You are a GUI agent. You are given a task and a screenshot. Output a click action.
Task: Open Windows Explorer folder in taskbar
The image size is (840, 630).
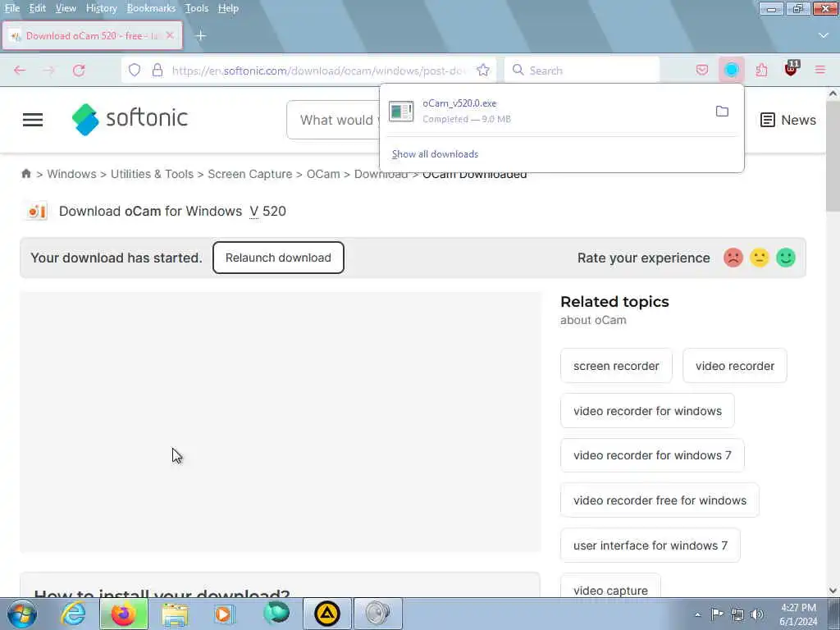point(175,614)
